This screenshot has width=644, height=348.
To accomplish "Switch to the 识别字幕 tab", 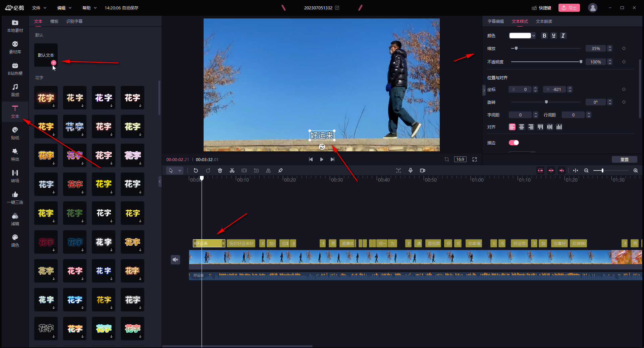I will pos(74,21).
